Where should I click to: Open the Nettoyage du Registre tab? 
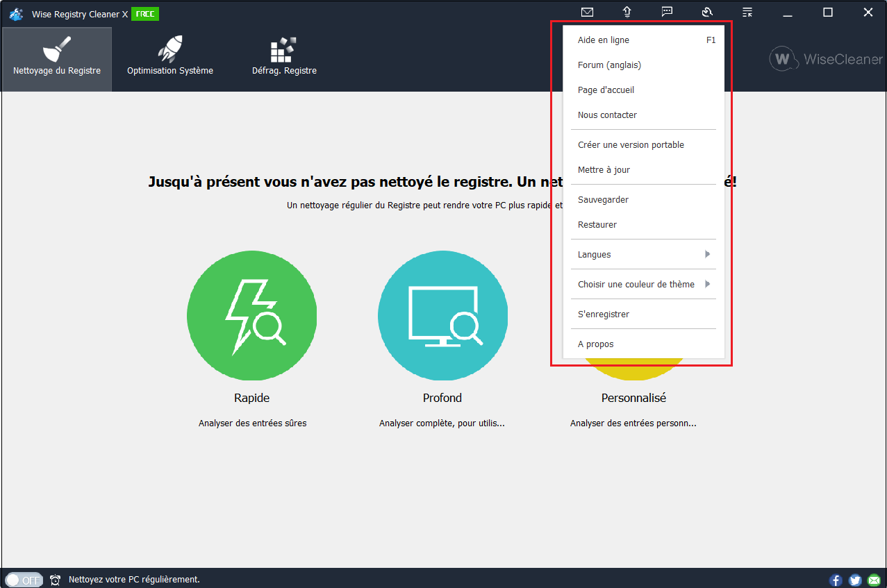pyautogui.click(x=57, y=60)
